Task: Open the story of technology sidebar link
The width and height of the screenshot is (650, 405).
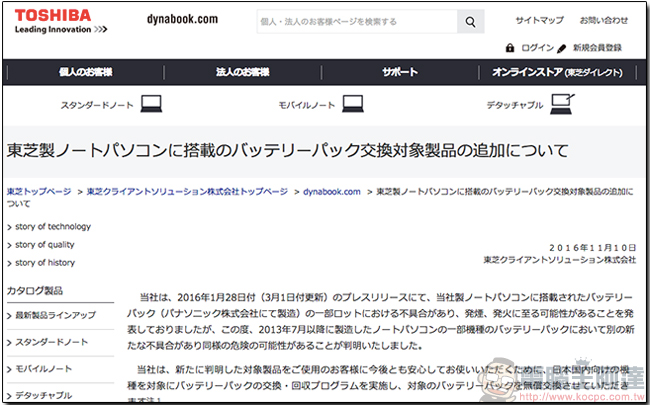Action: (x=53, y=227)
